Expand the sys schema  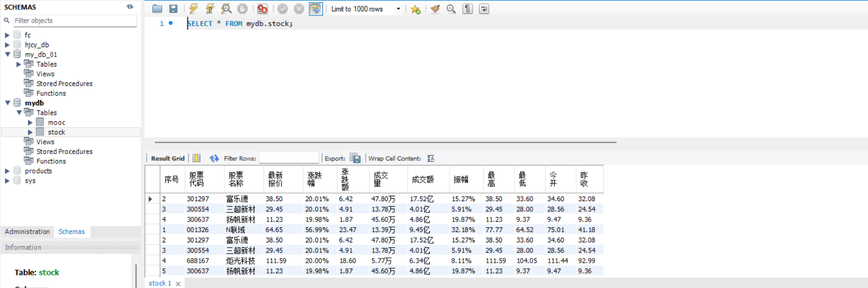(7, 180)
